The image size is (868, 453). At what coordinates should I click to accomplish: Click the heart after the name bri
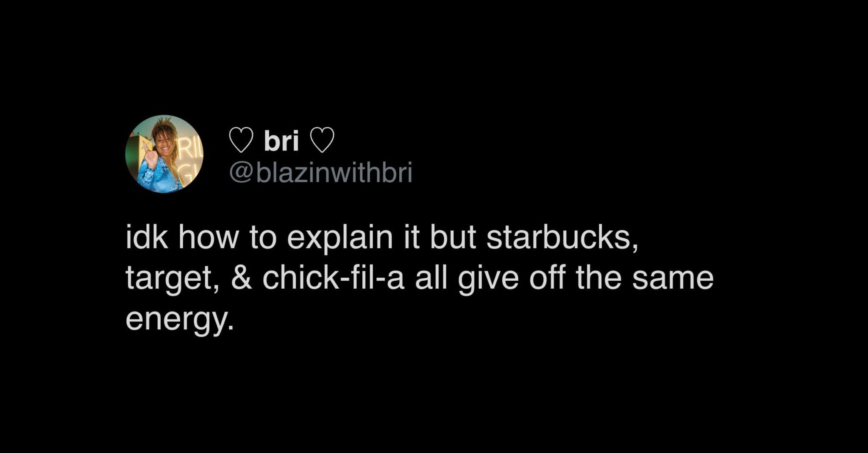(322, 141)
